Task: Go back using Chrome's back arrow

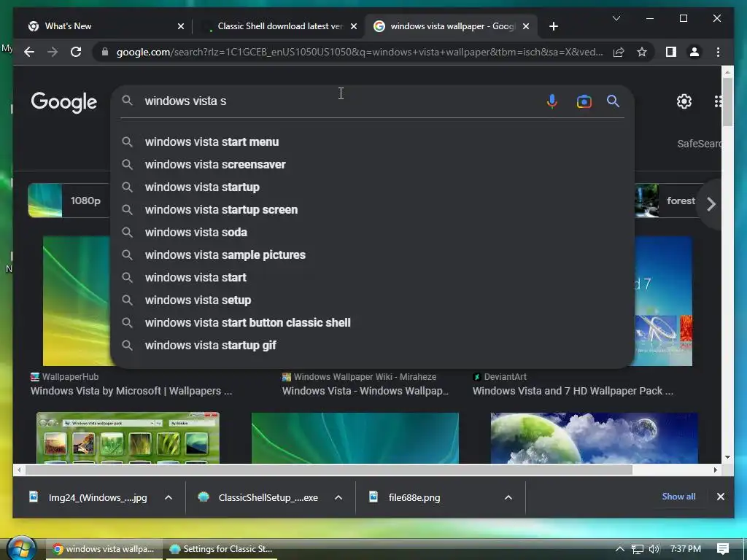Action: pos(29,52)
